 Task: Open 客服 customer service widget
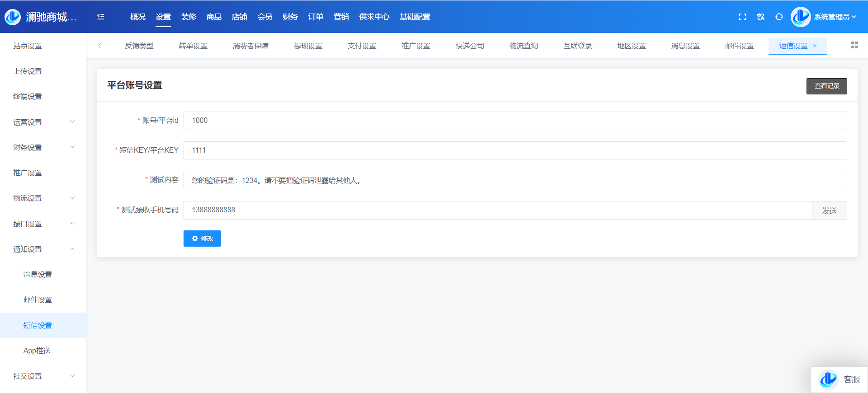(x=839, y=379)
